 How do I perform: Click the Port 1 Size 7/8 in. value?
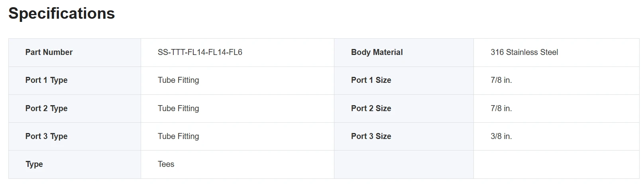pyautogui.click(x=501, y=80)
